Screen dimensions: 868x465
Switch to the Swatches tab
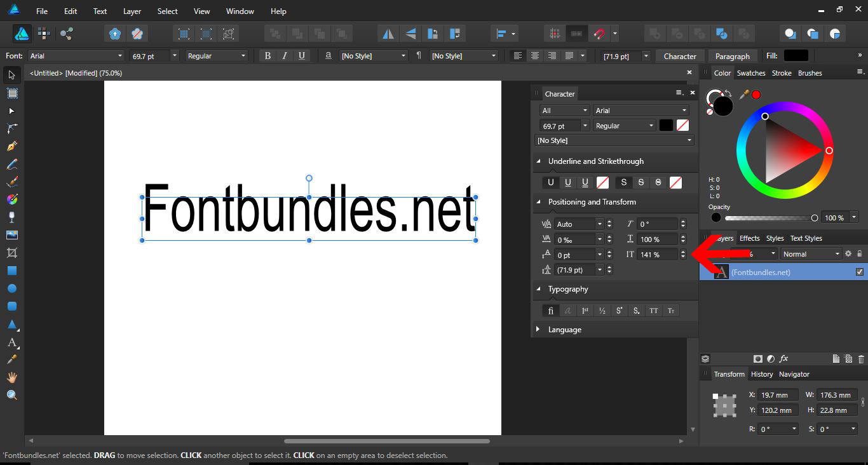[751, 72]
